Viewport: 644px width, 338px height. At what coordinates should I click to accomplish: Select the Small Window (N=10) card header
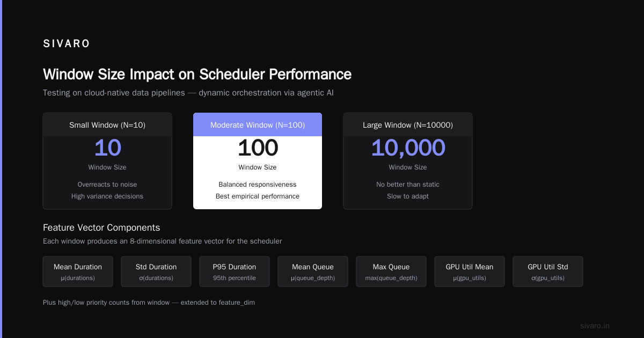[107, 124]
